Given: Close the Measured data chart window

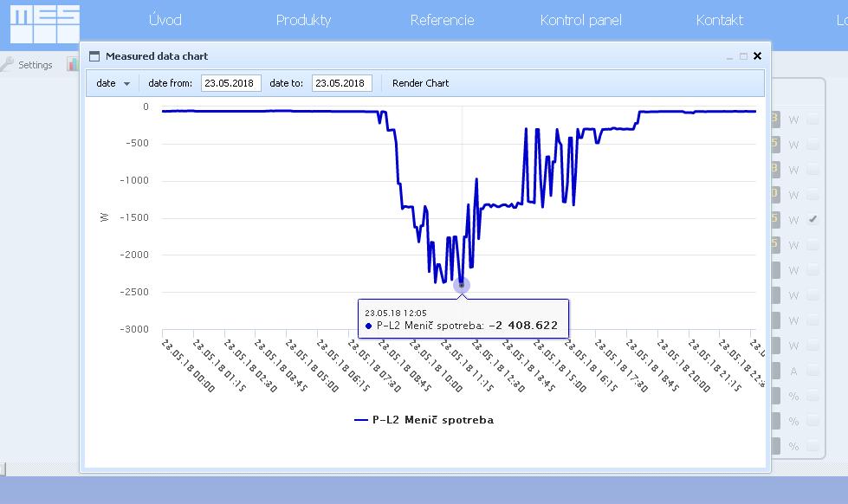Looking at the screenshot, I should coord(757,56).
